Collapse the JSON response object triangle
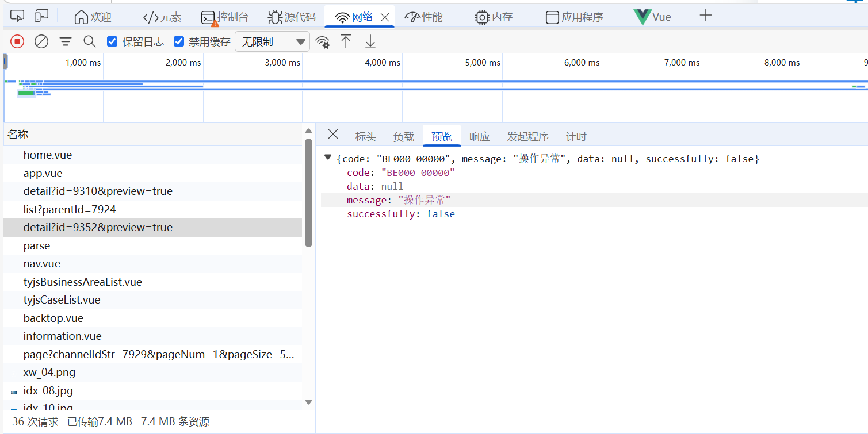Screen dimensions: 868x434 [x=328, y=158]
